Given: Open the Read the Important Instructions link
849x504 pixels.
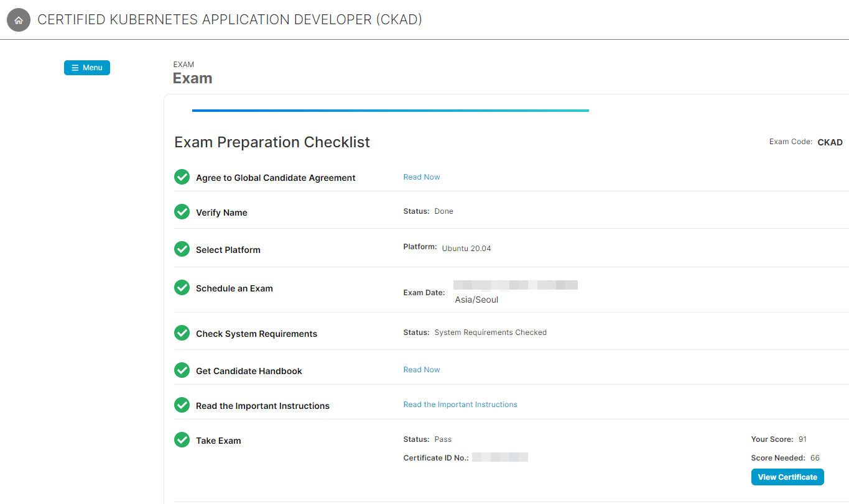Looking at the screenshot, I should point(460,405).
